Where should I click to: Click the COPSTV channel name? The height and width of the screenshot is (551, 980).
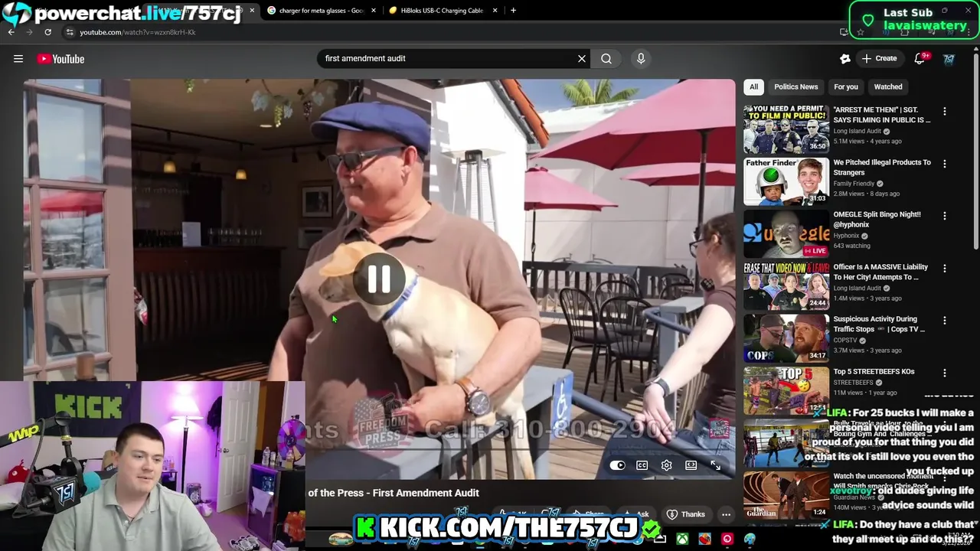(845, 341)
